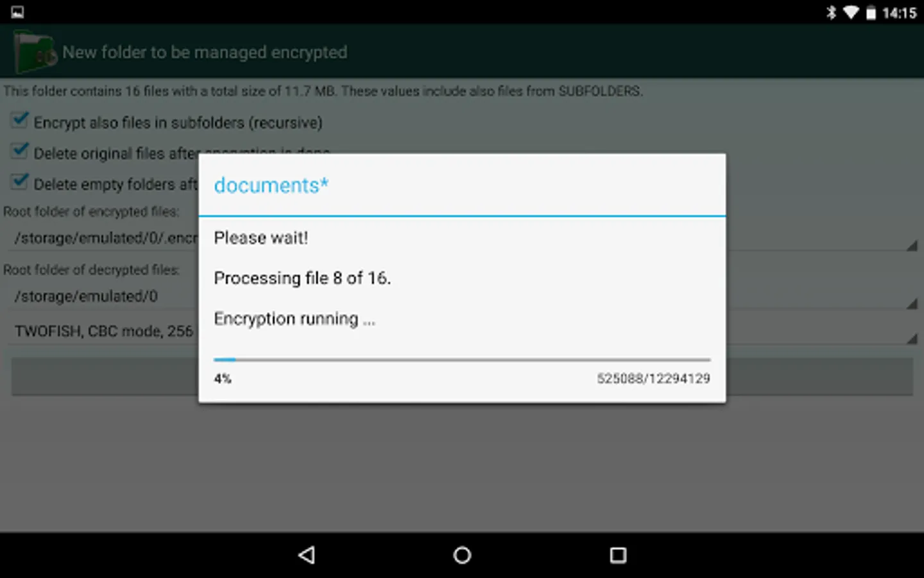Tap the Bluetooth status icon
The width and height of the screenshot is (924, 578).
[x=832, y=12]
